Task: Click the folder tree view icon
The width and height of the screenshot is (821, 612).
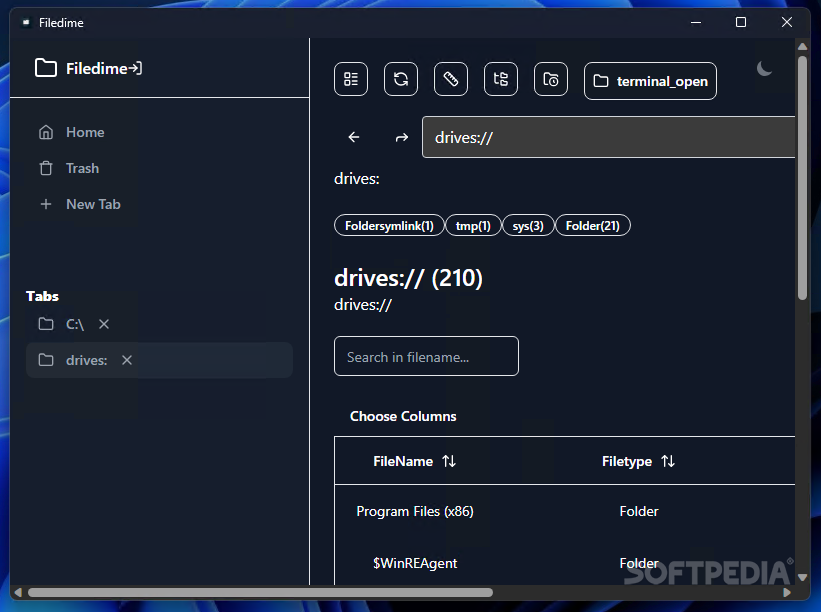Action: tap(501, 79)
